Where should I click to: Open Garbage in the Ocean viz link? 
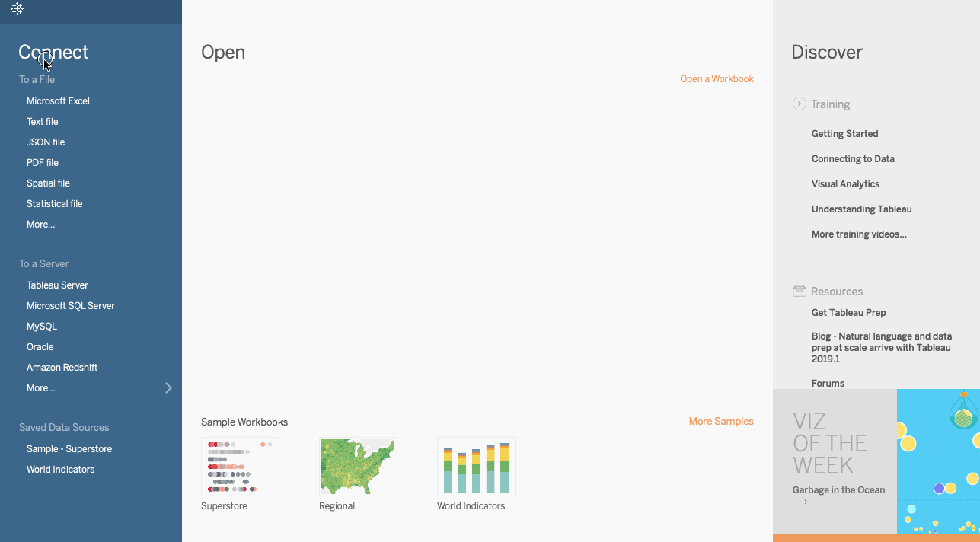(x=838, y=489)
